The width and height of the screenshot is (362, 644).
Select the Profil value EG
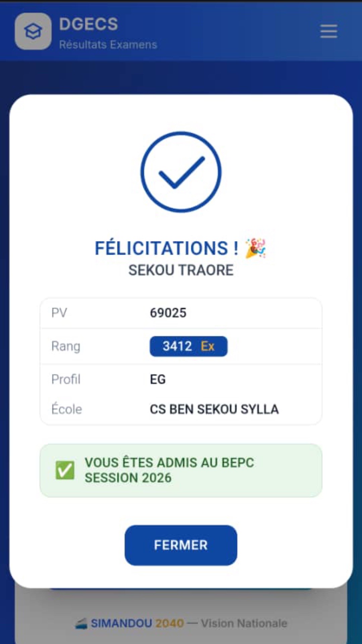point(158,379)
